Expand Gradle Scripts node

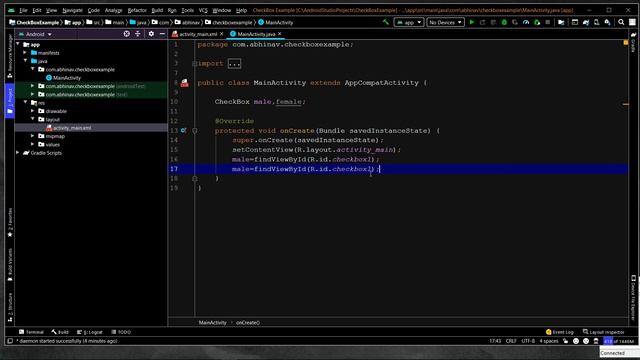(x=18, y=153)
